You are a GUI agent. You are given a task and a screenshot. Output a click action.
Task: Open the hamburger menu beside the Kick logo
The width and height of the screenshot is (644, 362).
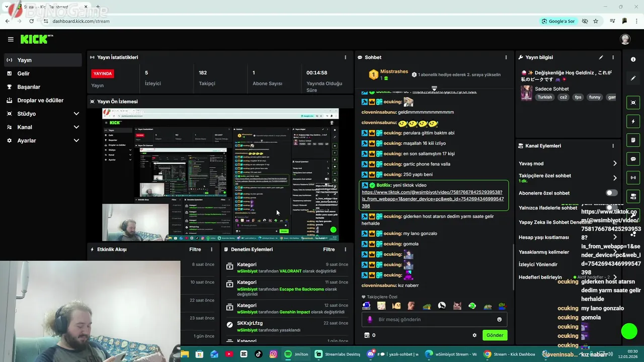pos(11,39)
